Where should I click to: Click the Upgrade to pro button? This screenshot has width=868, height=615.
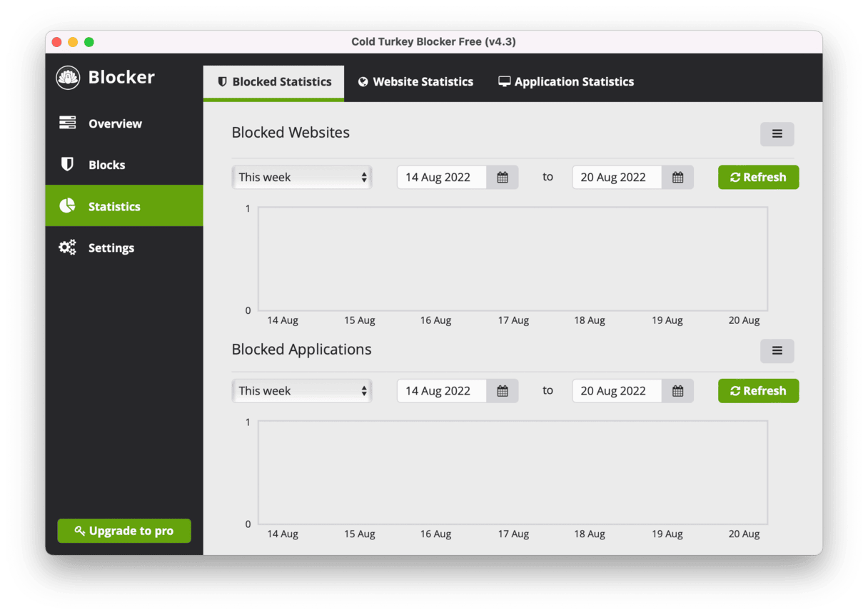pos(124,531)
